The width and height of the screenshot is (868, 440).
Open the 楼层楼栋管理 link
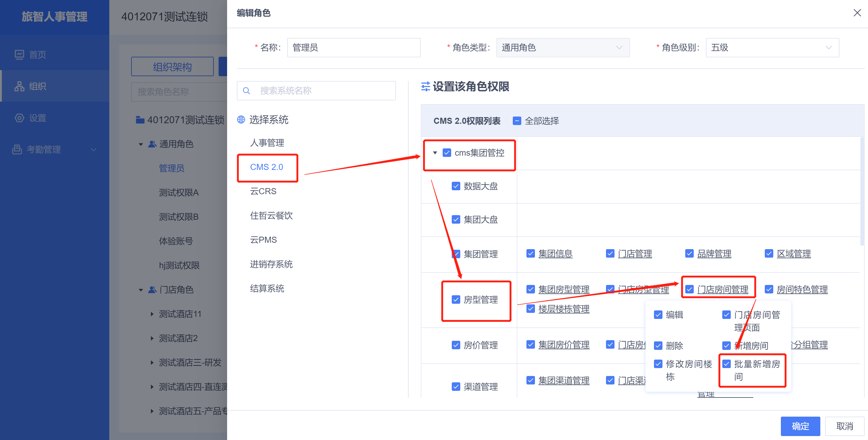pos(564,309)
